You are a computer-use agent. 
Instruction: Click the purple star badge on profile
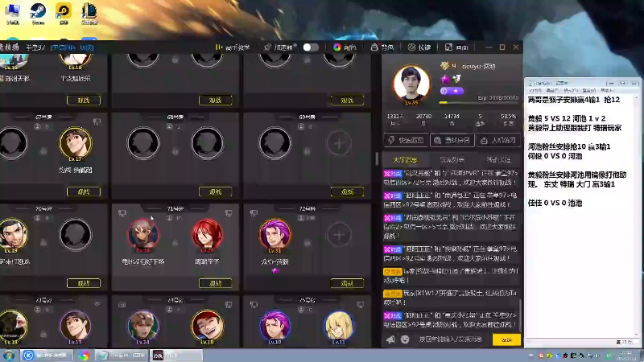coord(445,78)
